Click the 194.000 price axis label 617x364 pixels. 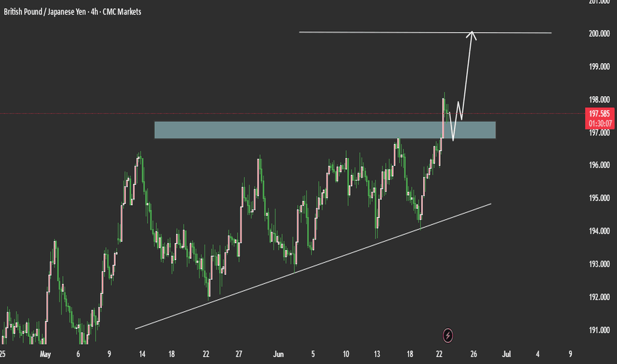[x=599, y=231]
